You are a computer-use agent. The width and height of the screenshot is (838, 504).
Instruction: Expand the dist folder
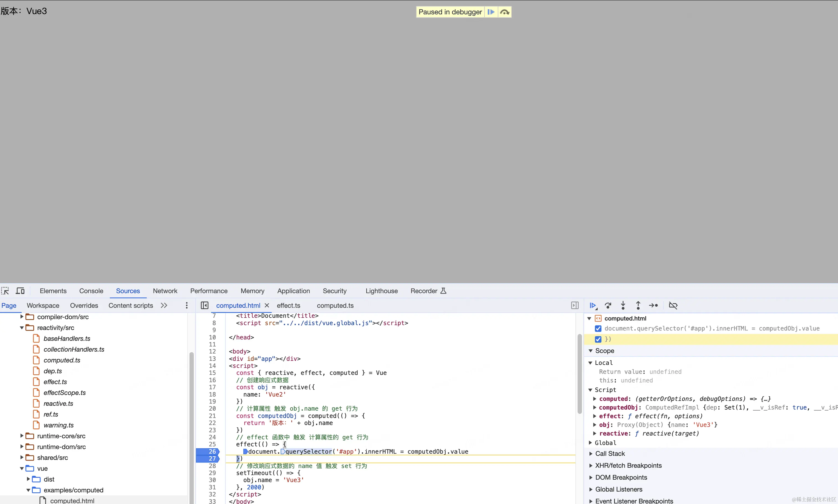28,479
